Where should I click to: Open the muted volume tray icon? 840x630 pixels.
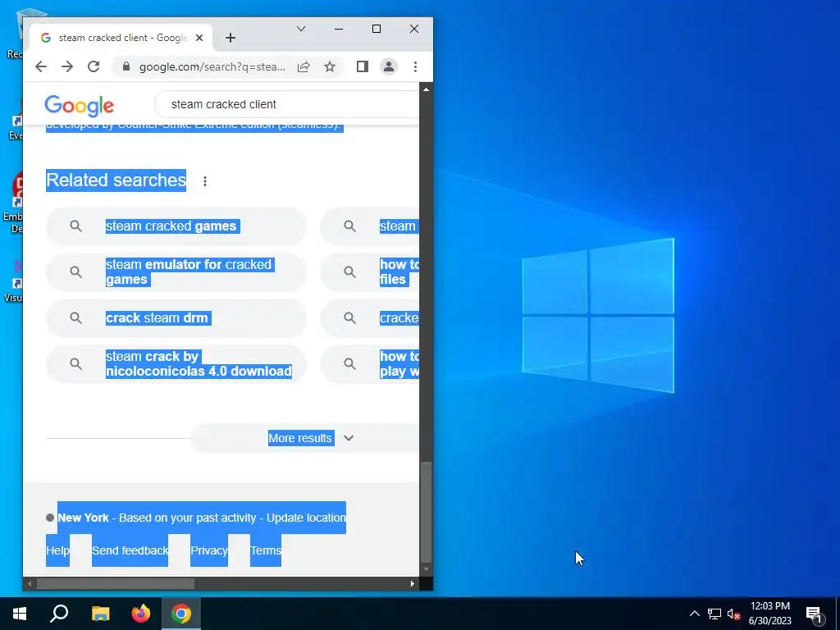coord(733,614)
